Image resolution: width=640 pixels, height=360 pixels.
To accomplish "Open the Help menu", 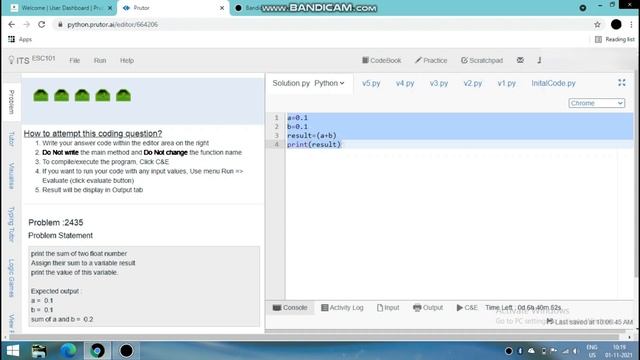I will pyautogui.click(x=127, y=60).
